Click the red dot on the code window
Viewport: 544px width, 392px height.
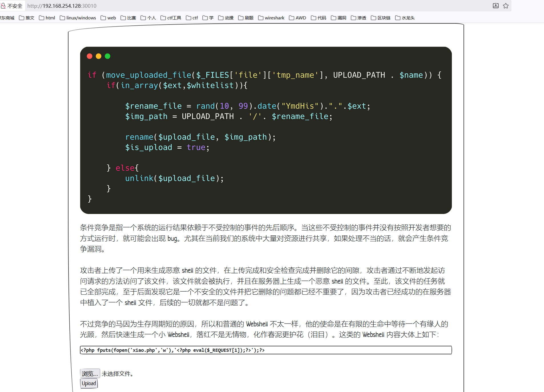89,56
